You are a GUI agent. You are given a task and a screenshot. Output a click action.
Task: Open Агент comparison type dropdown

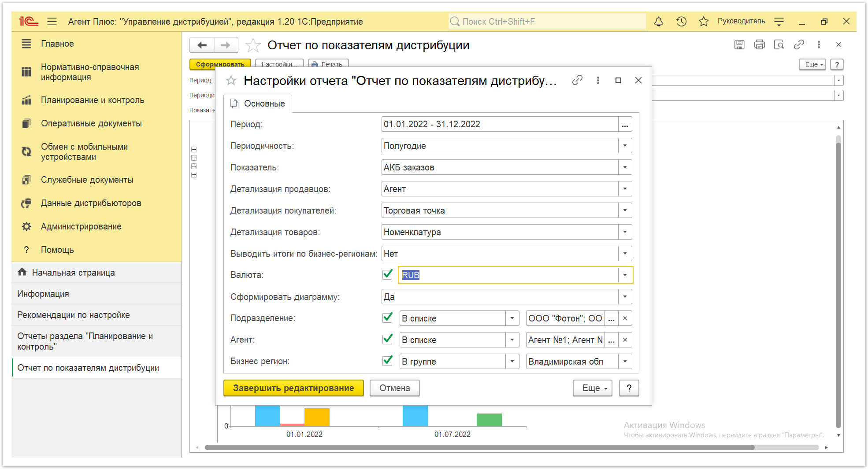click(x=512, y=340)
